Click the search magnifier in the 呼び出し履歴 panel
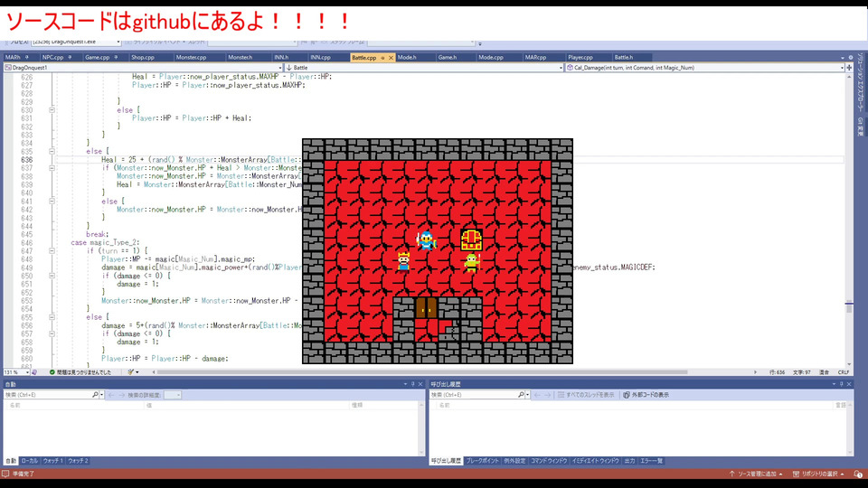The height and width of the screenshot is (488, 868). [521, 395]
